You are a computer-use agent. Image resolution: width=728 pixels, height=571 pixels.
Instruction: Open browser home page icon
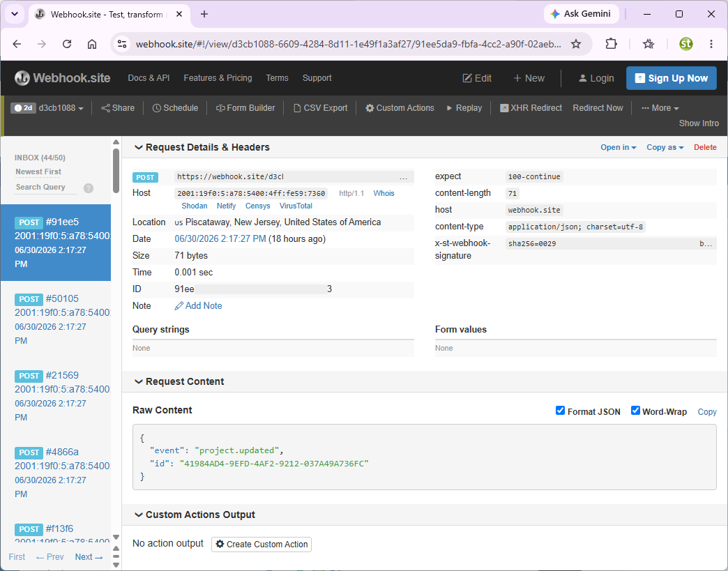[x=92, y=44]
